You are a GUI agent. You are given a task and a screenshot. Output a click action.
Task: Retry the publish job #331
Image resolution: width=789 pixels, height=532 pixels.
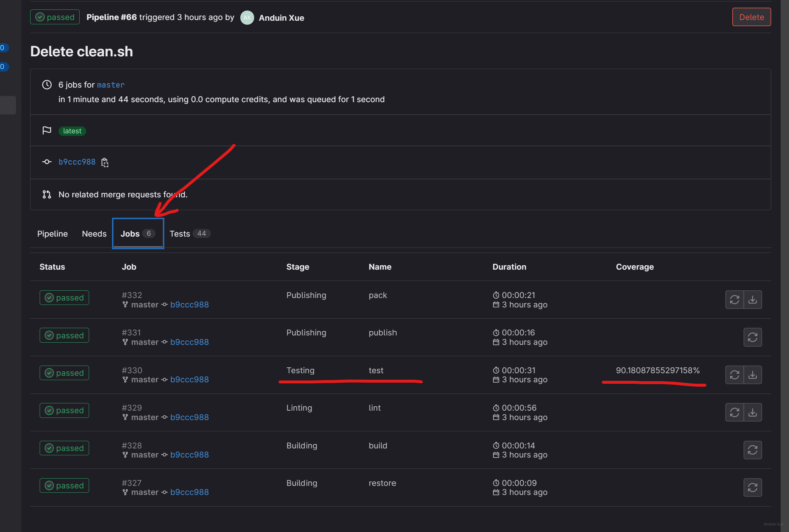point(752,337)
